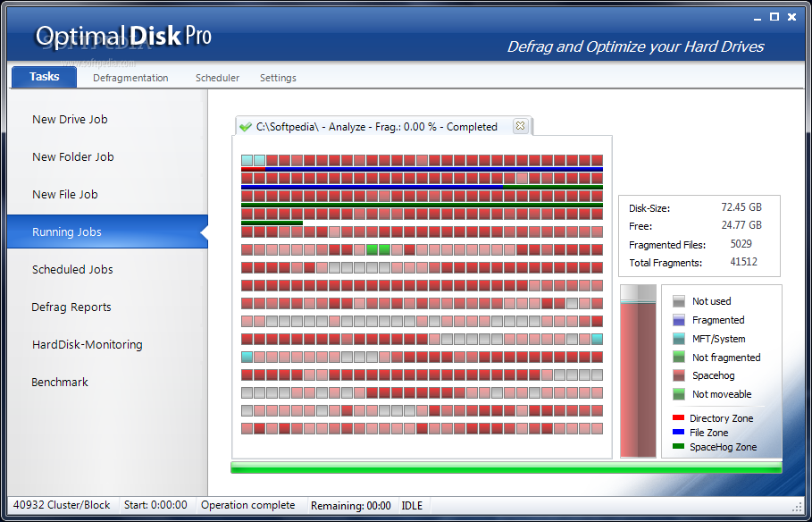
Task: Click the IDLE status indicator
Action: click(412, 505)
